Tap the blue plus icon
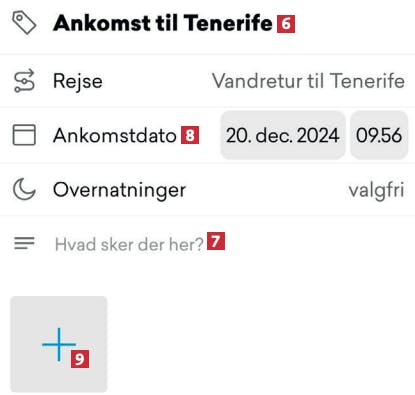The image size is (415, 395). click(x=59, y=344)
